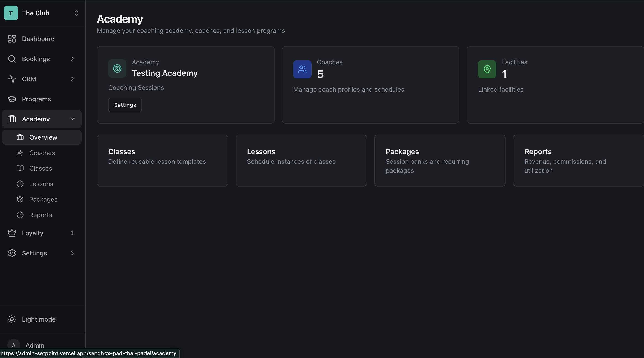This screenshot has height=358, width=644.
Task: Click the 'Testing Academy' title text
Action: 165,73
